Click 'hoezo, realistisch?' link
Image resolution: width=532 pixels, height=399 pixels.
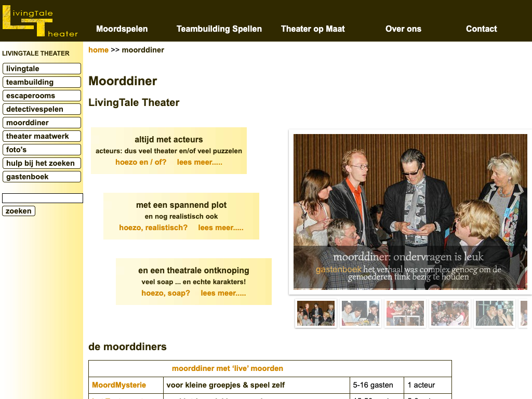153,228
